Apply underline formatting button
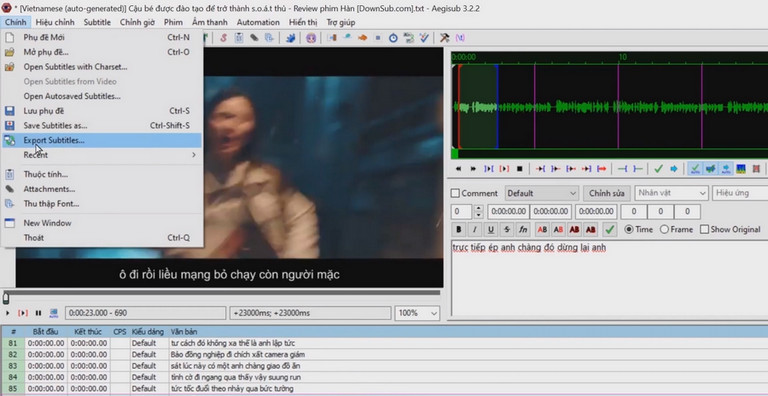 click(x=490, y=229)
